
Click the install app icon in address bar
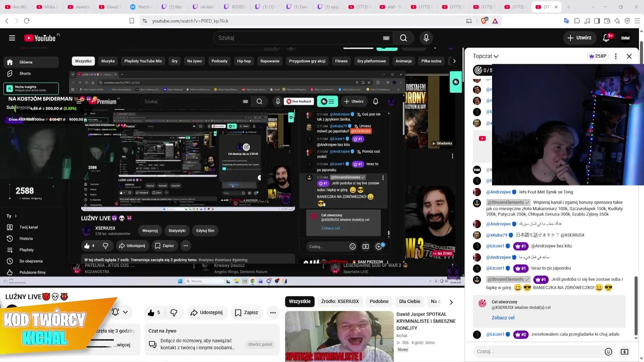pyautogui.click(x=469, y=21)
